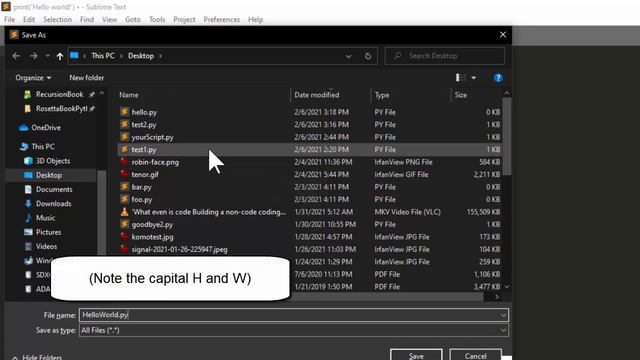Click the Desktop breadcrumb in address bar
The image size is (640, 360).
click(x=141, y=56)
